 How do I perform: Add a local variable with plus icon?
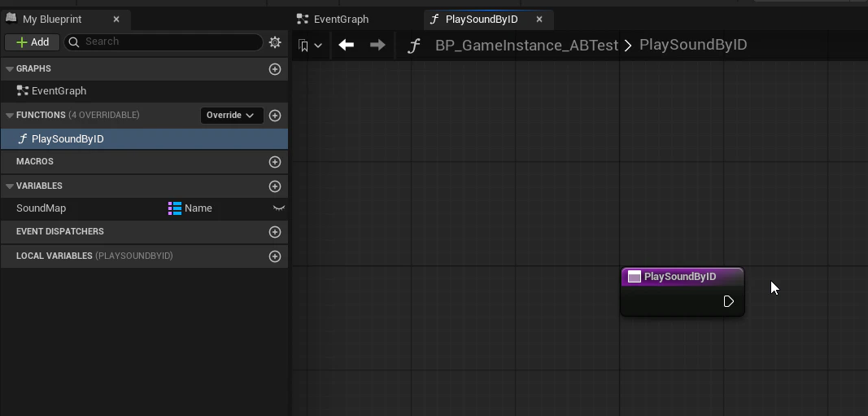coord(275,256)
